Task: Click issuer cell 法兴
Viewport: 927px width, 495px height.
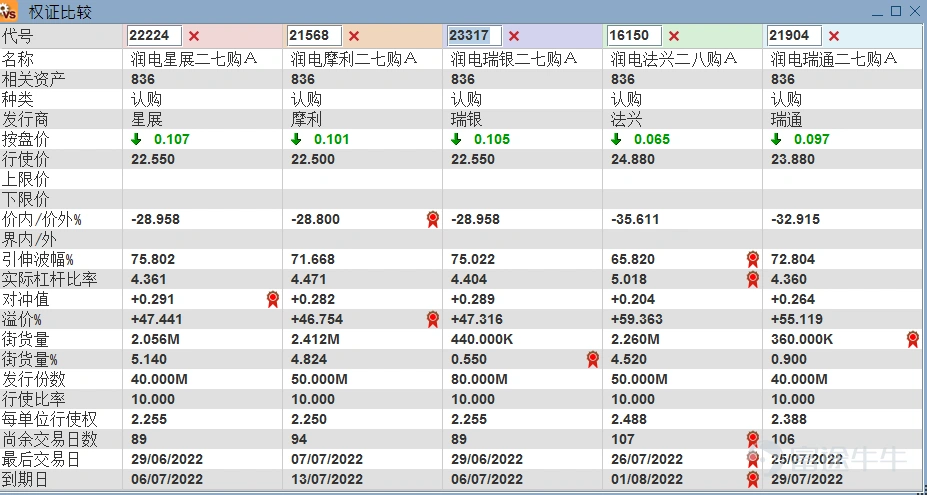Action: (626, 119)
